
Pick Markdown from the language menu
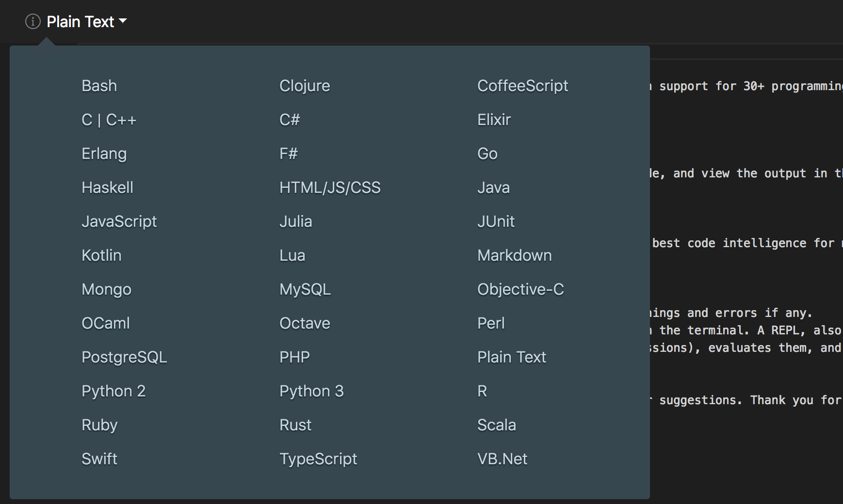tap(515, 255)
